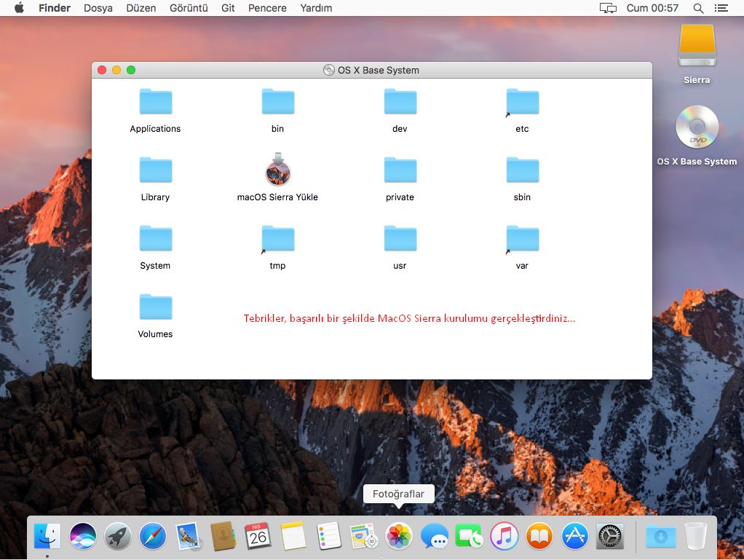The width and height of the screenshot is (744, 560).
Task: Open the Trash in the Dock
Action: tap(696, 537)
